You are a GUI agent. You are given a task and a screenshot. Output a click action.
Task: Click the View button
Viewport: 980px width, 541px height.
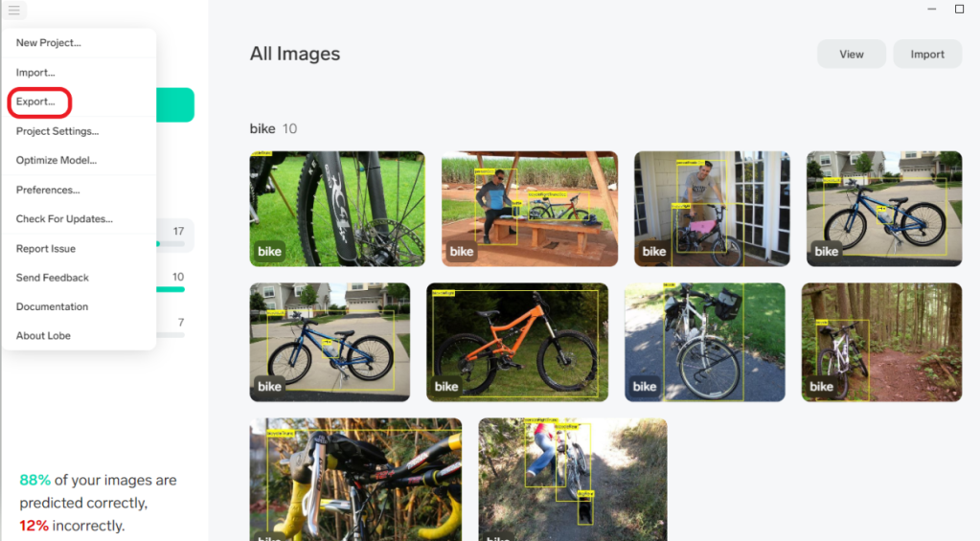click(x=851, y=55)
